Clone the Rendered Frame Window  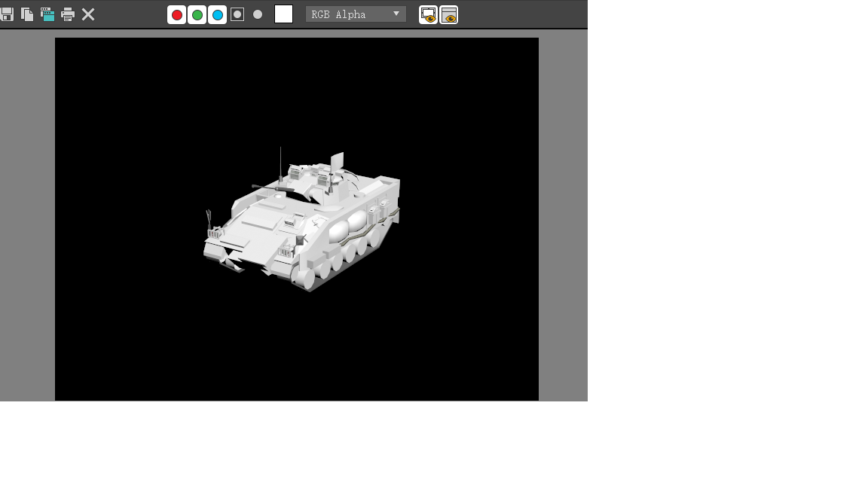click(47, 14)
